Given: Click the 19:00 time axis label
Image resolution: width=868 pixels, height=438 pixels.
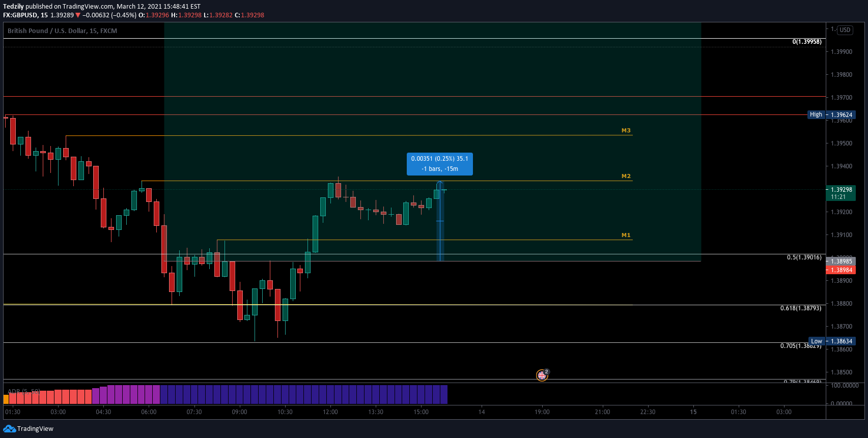Looking at the screenshot, I should coord(542,412).
